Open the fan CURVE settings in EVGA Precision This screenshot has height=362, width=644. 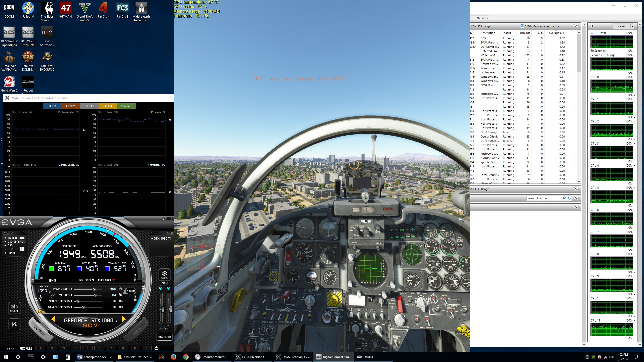tap(165, 274)
